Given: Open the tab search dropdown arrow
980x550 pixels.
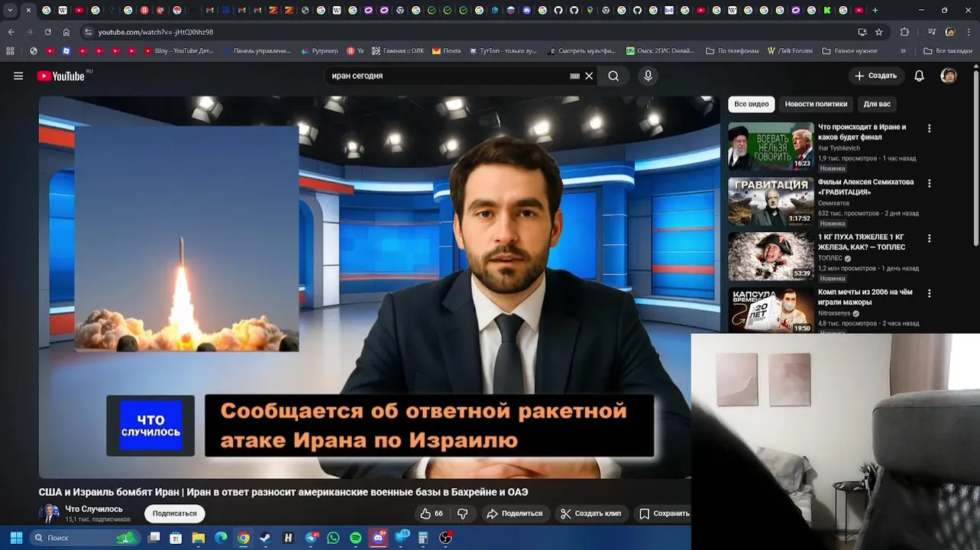Looking at the screenshot, I should (10, 10).
